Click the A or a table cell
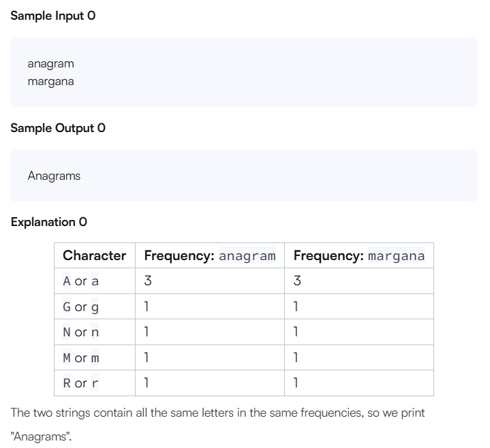Viewport: 490px width, 448px height. (95, 281)
